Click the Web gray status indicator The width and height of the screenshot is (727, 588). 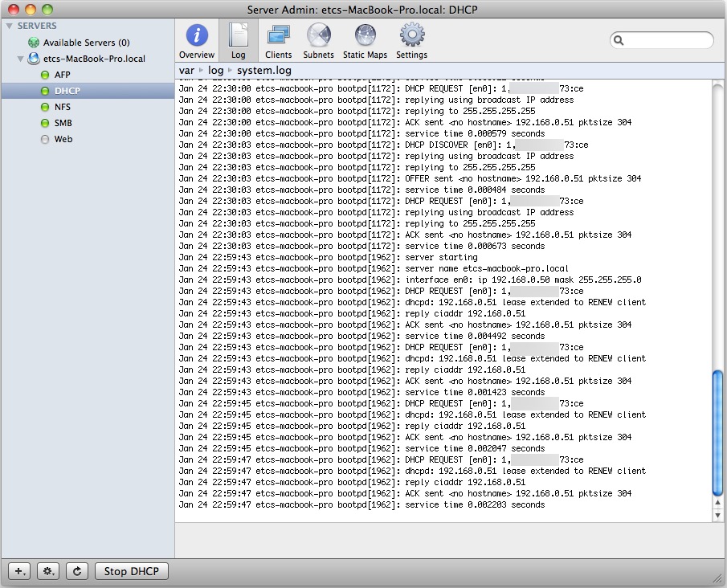pos(45,139)
